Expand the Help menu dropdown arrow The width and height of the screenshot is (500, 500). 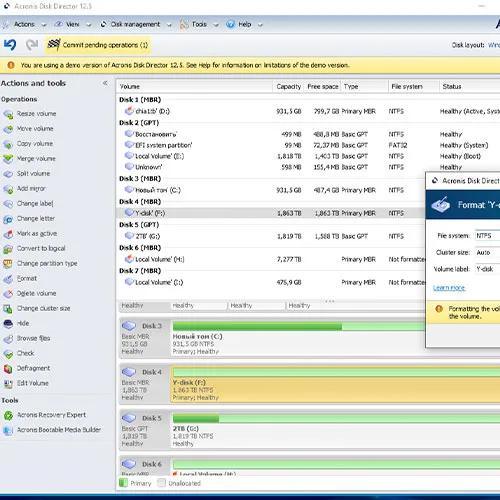click(260, 25)
